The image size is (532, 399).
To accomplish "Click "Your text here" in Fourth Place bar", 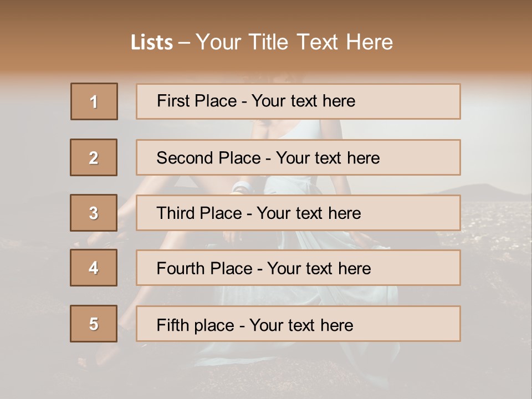I will click(x=319, y=269).
